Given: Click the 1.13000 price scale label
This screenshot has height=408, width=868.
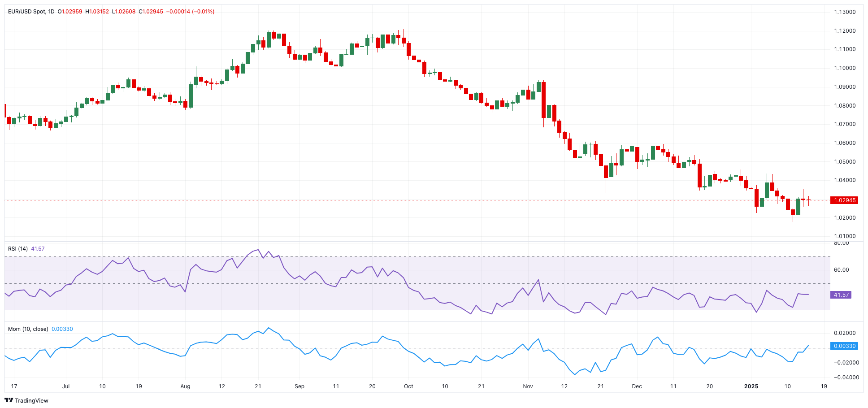Looking at the screenshot, I should point(845,12).
